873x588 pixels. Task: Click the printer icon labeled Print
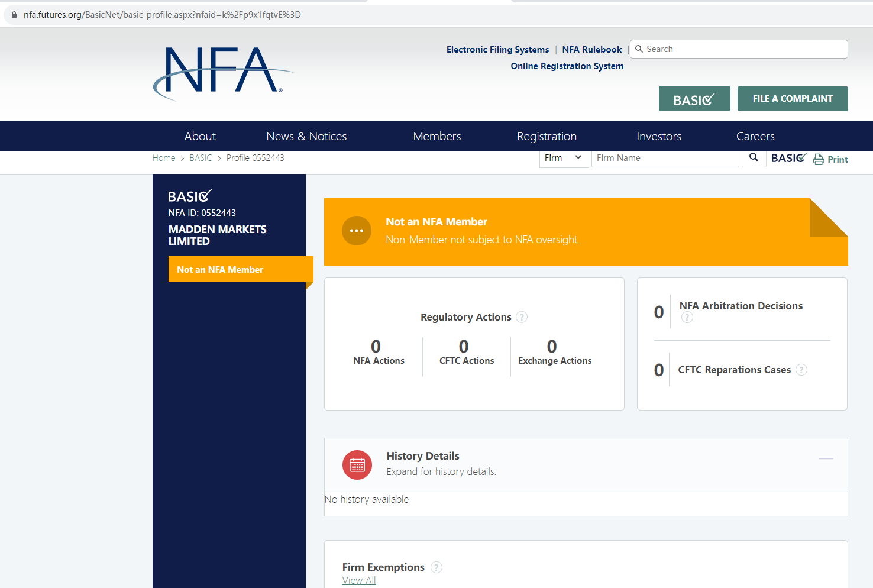point(819,159)
